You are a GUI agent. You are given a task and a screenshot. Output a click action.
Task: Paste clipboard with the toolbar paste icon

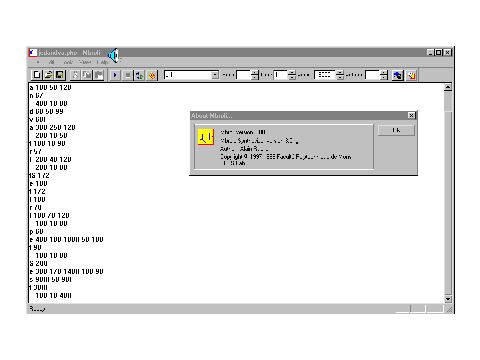click(99, 75)
